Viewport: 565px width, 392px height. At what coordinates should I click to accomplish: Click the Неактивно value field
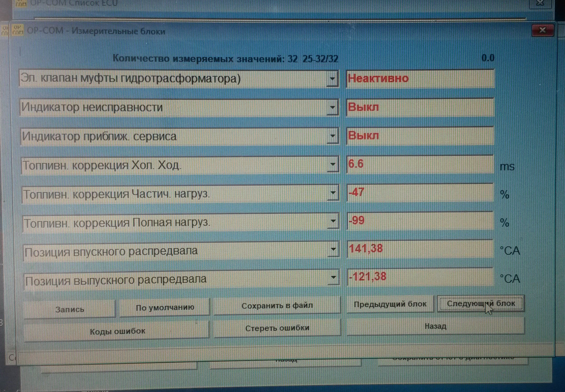[x=420, y=79]
